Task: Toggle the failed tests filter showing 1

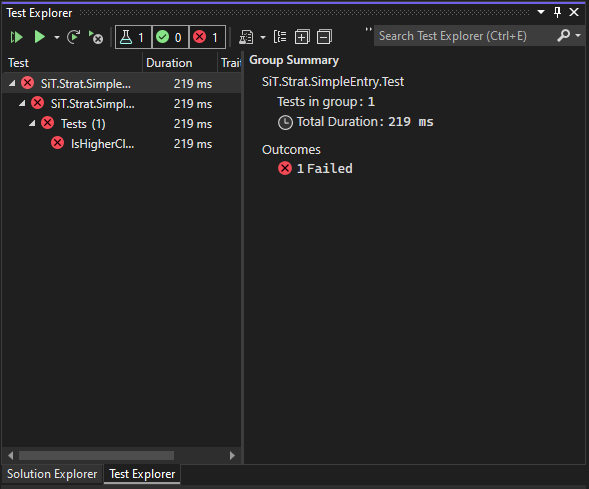Action: tap(207, 37)
